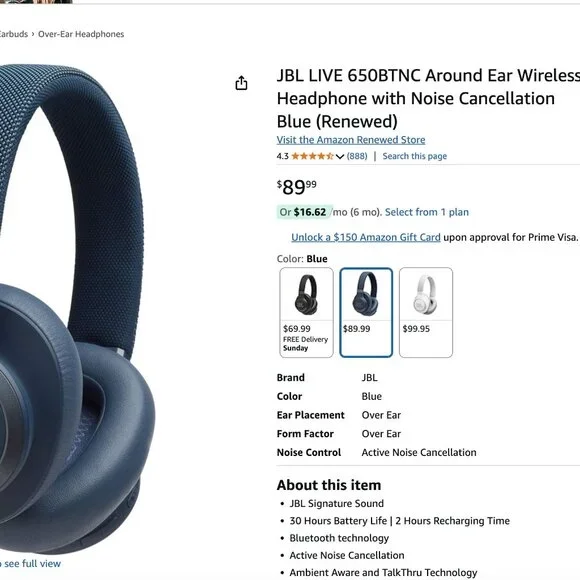The width and height of the screenshot is (580, 580).
Task: Click the Color: Blue label
Action: [x=302, y=259]
